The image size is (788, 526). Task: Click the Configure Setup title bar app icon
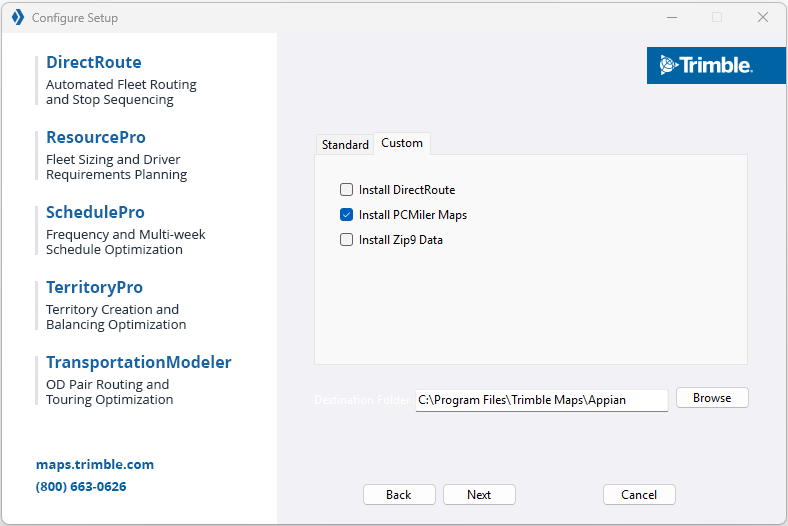pos(18,18)
